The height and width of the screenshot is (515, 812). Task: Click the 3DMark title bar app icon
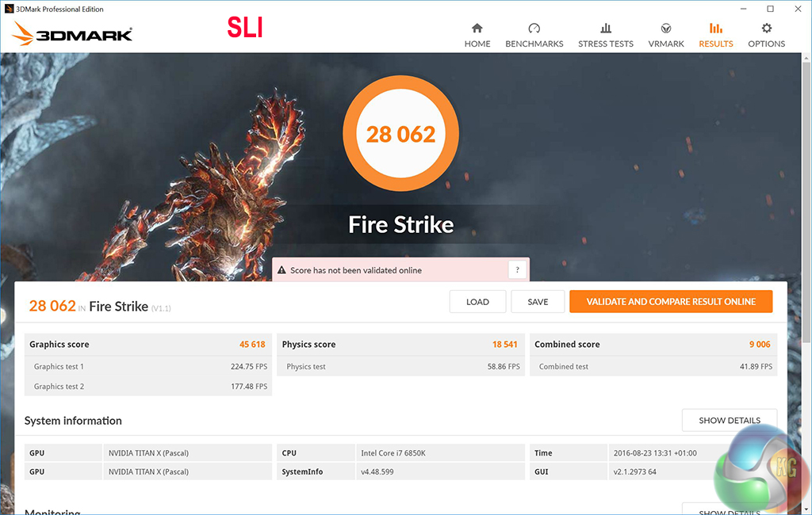pyautogui.click(x=9, y=9)
